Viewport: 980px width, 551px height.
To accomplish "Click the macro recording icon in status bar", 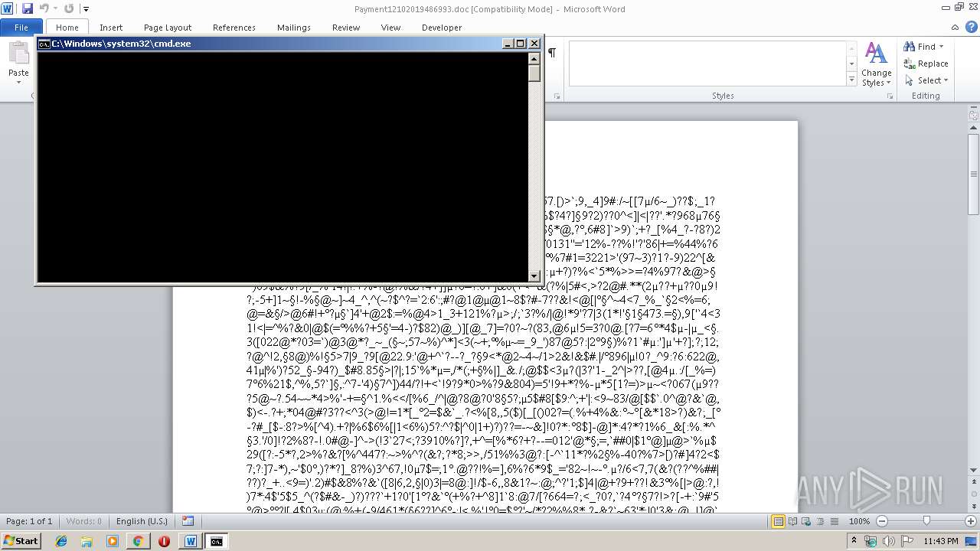I will point(188,521).
